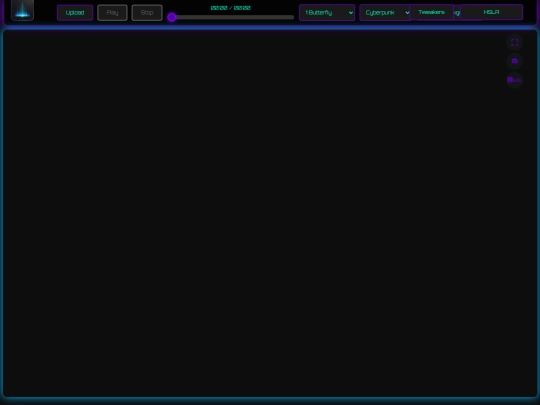Start playback with the Play button
The image size is (540, 405).
click(112, 13)
